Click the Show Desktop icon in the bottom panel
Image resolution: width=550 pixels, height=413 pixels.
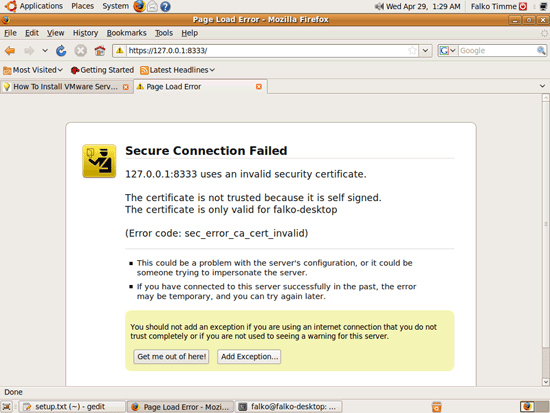click(x=7, y=407)
